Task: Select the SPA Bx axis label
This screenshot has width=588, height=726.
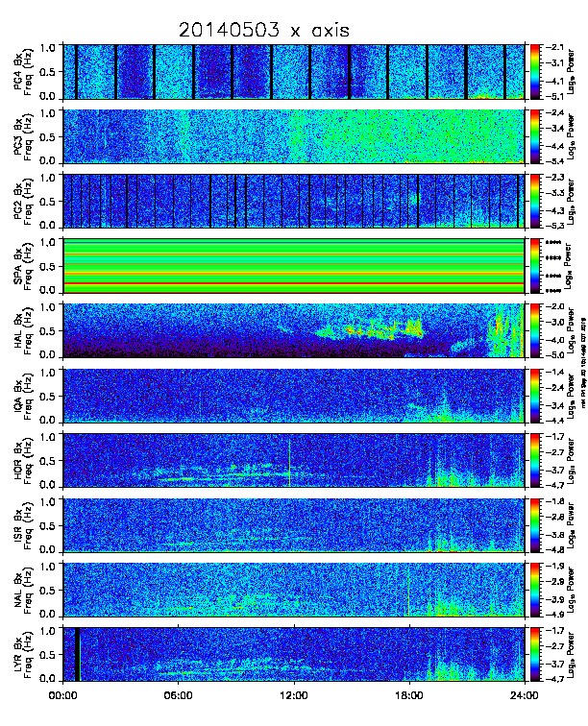Action: [18, 266]
